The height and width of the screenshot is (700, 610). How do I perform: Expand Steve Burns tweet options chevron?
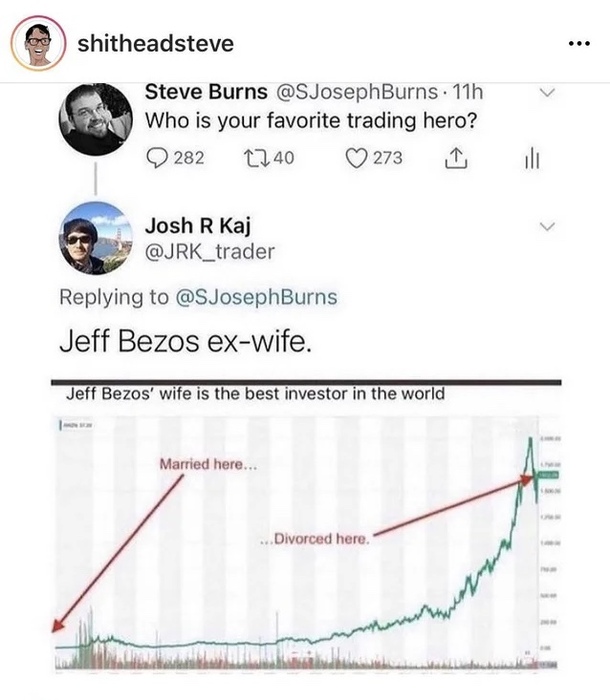[x=546, y=94]
